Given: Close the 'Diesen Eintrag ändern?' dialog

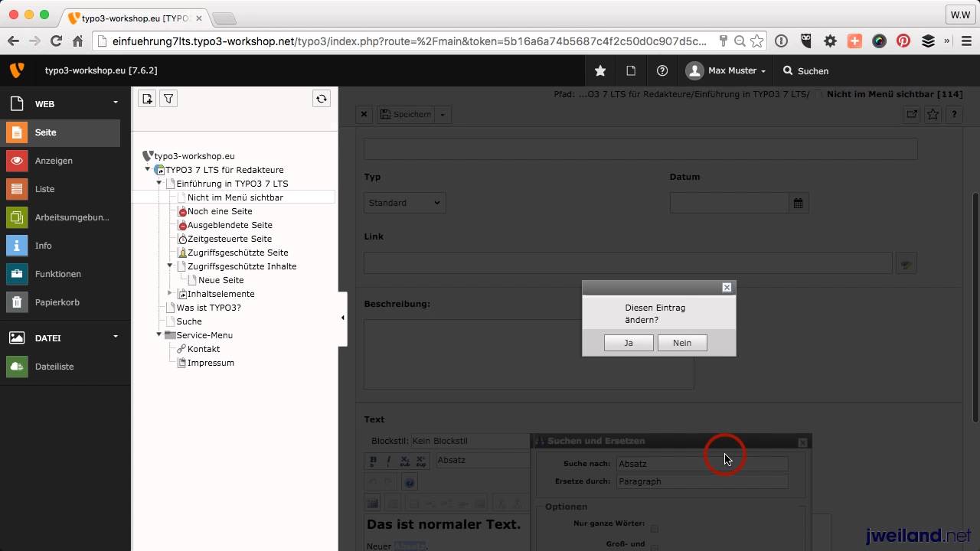Looking at the screenshot, I should point(727,288).
